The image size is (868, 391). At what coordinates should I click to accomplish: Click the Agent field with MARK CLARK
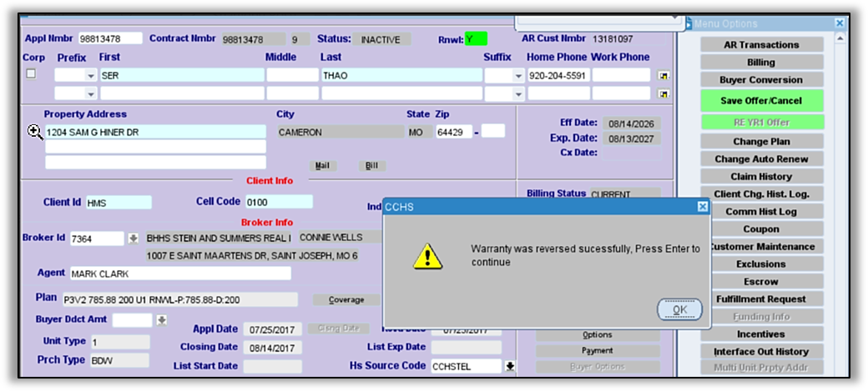pyautogui.click(x=180, y=273)
